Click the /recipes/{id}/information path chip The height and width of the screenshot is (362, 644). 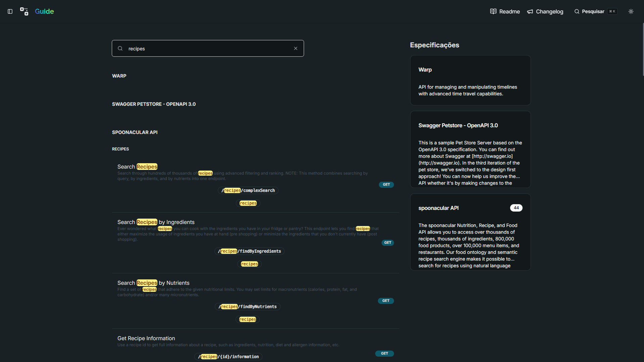click(228, 357)
